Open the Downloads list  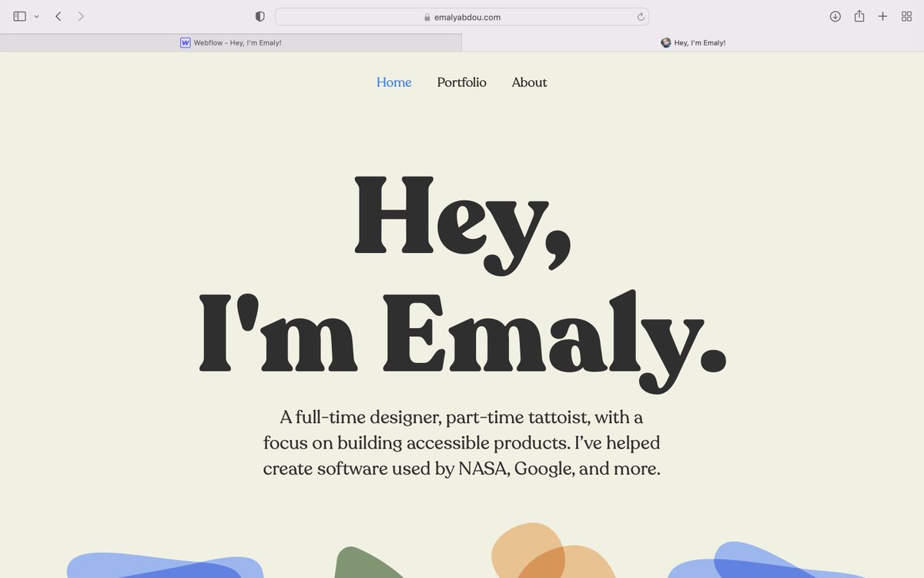[x=835, y=15]
